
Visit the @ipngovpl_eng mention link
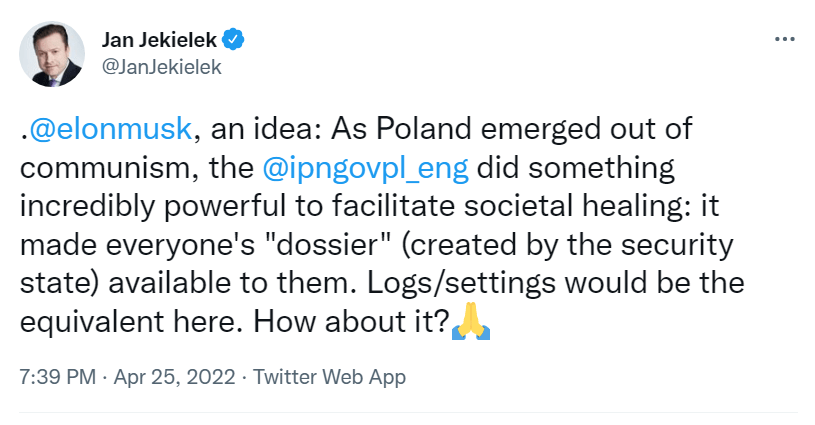point(364,167)
